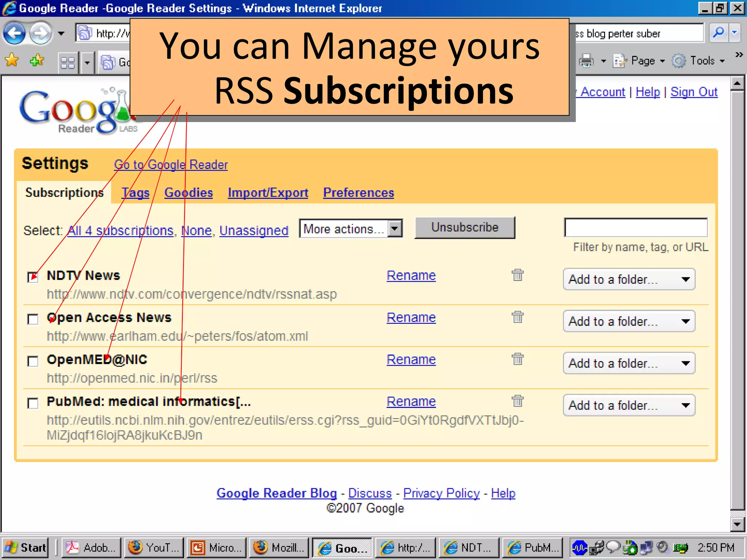Click the scrollbar down arrow
The image size is (747, 560).
coord(738,525)
